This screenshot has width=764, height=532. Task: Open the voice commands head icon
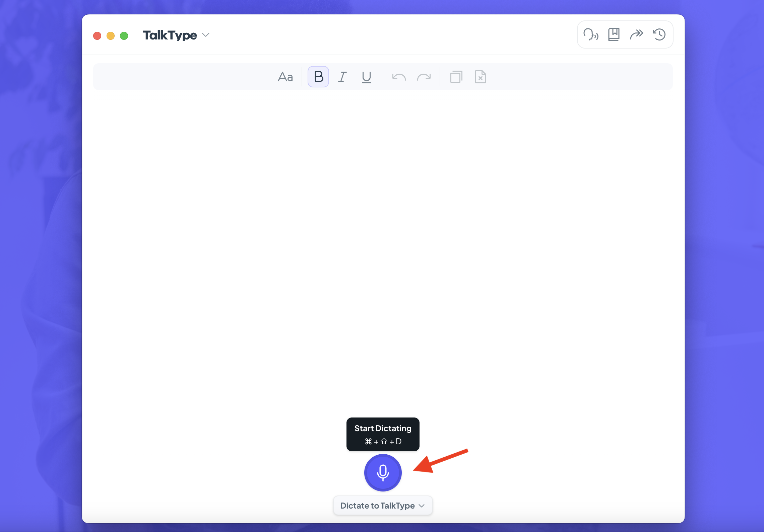(591, 34)
